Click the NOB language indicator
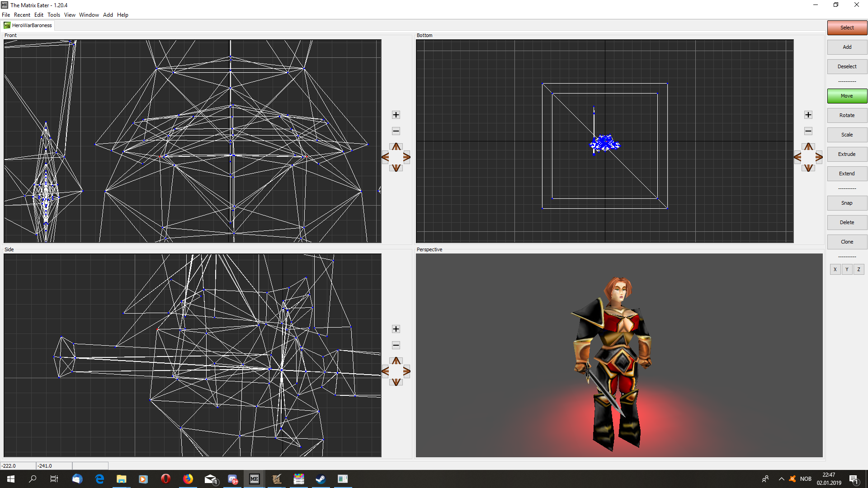The width and height of the screenshot is (868, 488). pyautogui.click(x=806, y=479)
